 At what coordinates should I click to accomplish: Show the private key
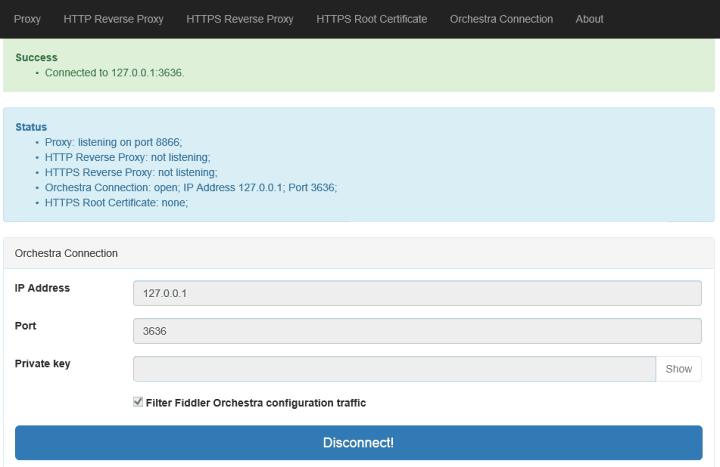(x=679, y=369)
